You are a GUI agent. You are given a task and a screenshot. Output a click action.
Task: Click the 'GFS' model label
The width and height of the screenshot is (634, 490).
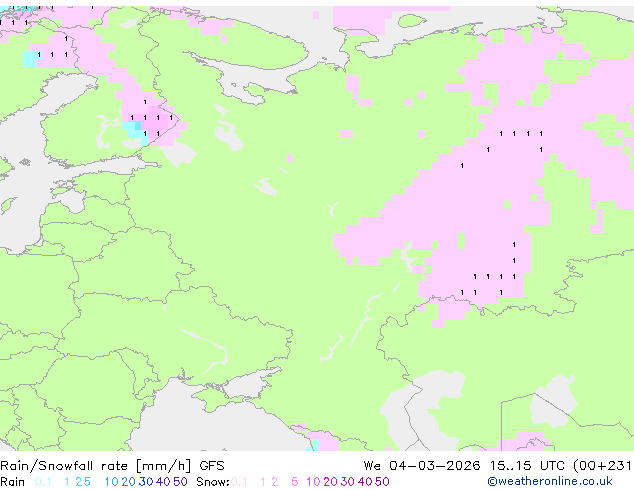point(212,466)
